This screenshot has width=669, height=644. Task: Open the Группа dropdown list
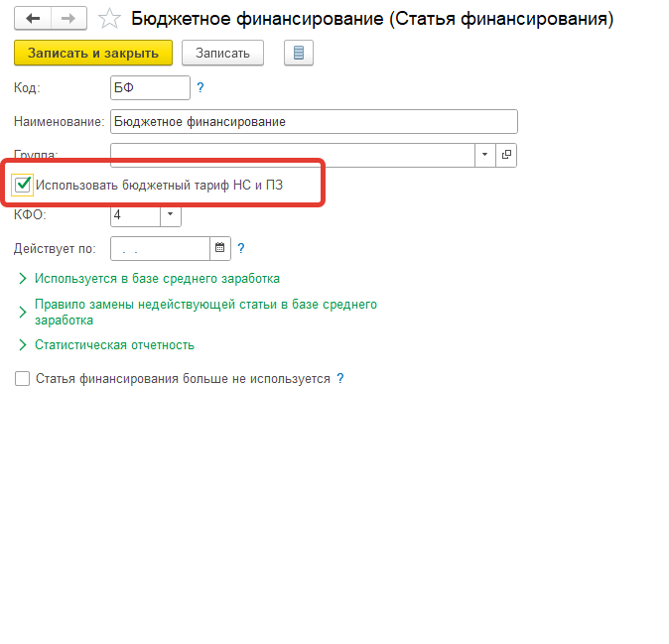coord(484,154)
